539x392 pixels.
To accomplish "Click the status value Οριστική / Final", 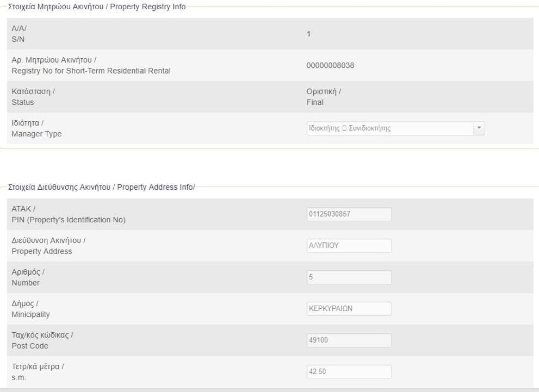I will (x=324, y=97).
